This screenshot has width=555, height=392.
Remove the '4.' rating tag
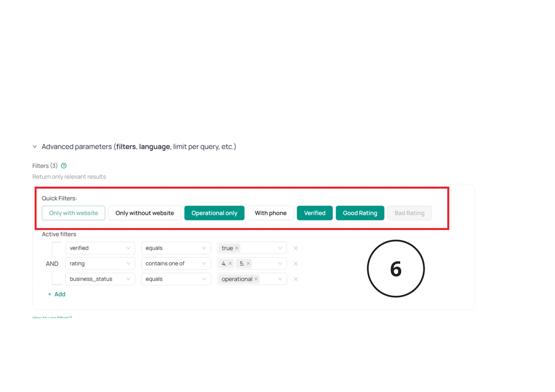tap(230, 264)
